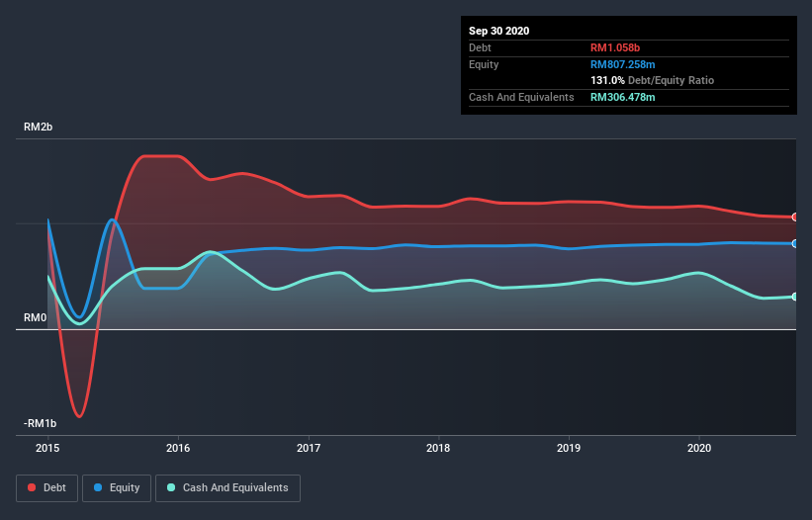The width and height of the screenshot is (812, 520).
Task: Select the 2018 x-axis label
Action: 438,448
